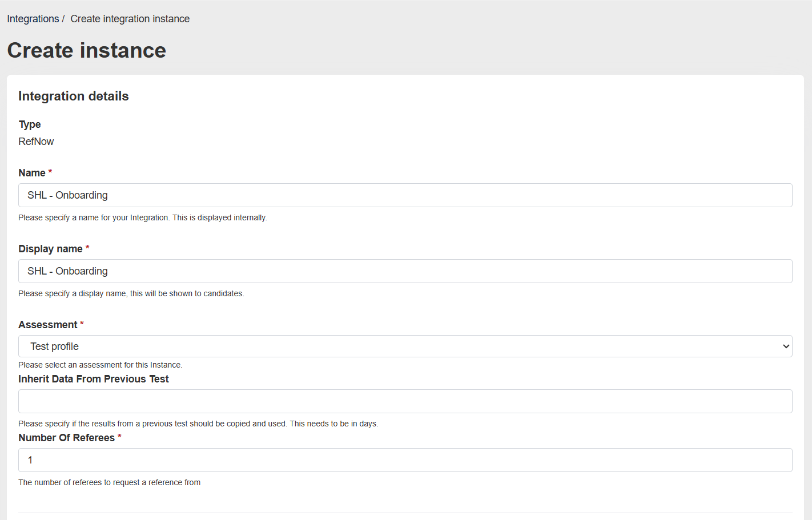The image size is (812, 520).
Task: Open the Integrations breadcrumb link
Action: 33,19
